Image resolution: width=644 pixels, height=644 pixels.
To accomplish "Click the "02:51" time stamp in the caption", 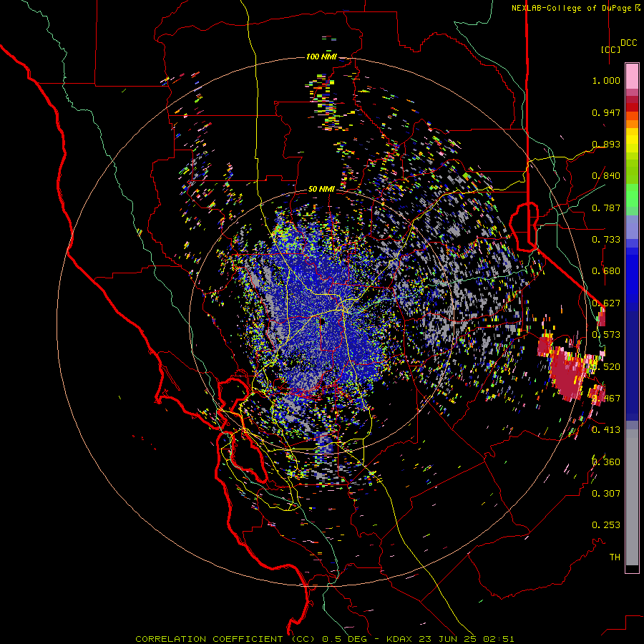I will [x=499, y=639].
